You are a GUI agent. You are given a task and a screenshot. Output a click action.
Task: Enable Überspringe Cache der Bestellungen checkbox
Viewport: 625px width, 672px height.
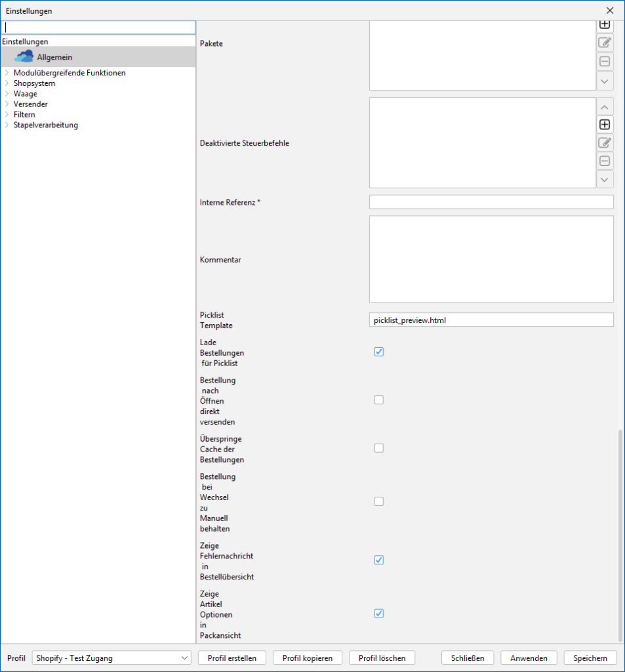pos(378,448)
